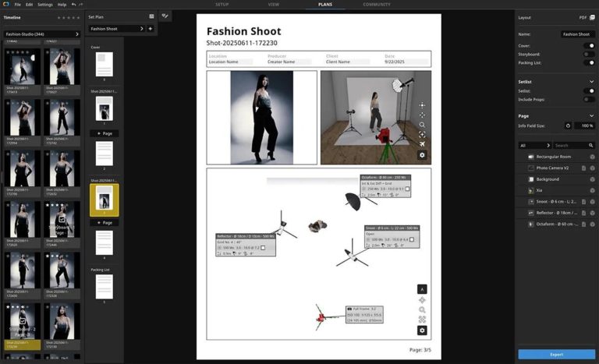Screen dimensions: 599x364
Task: Check the box on the Reflector light label
Action: (x=263, y=248)
